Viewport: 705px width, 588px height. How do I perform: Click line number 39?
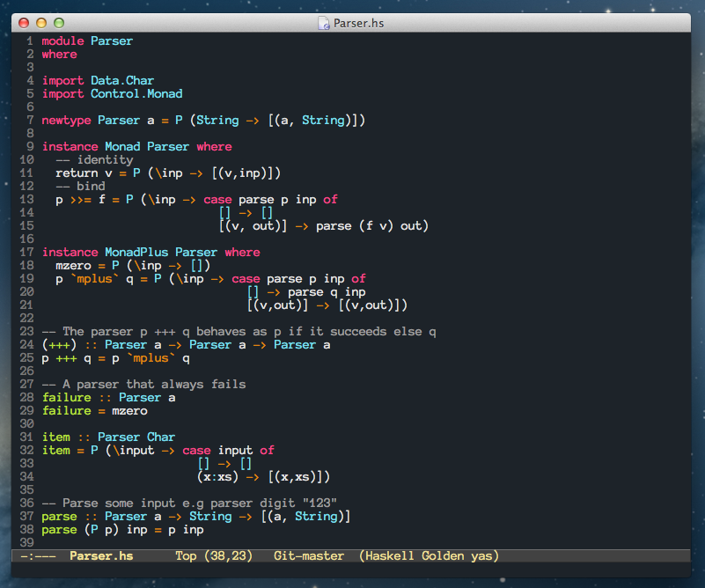click(27, 543)
